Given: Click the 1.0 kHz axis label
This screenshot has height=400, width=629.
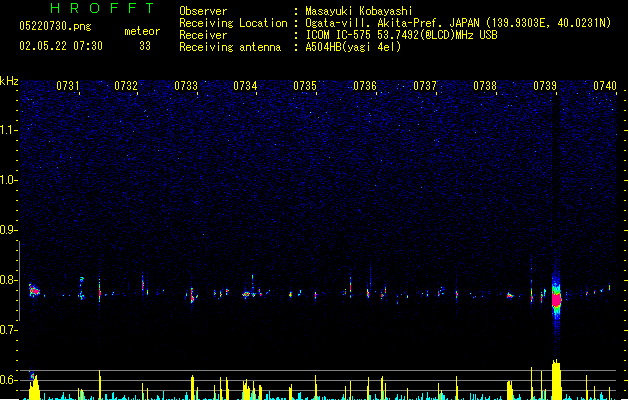Looking at the screenshot, I should tap(8, 180).
